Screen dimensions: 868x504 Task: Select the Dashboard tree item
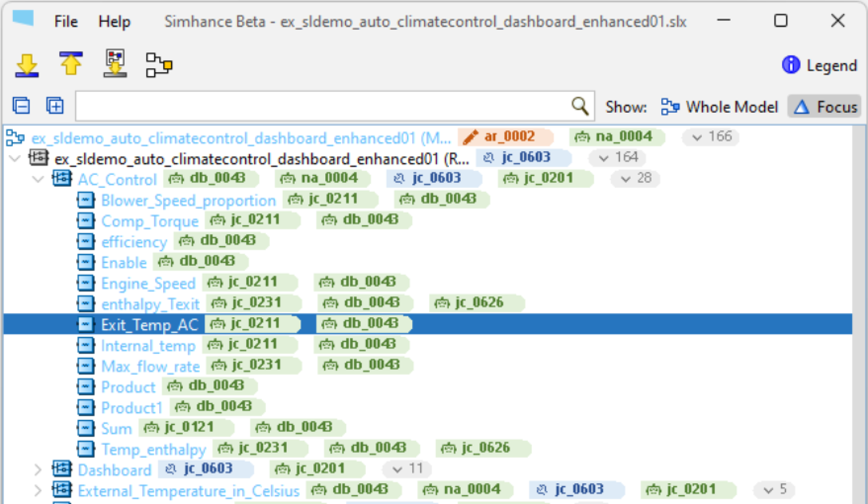(115, 470)
